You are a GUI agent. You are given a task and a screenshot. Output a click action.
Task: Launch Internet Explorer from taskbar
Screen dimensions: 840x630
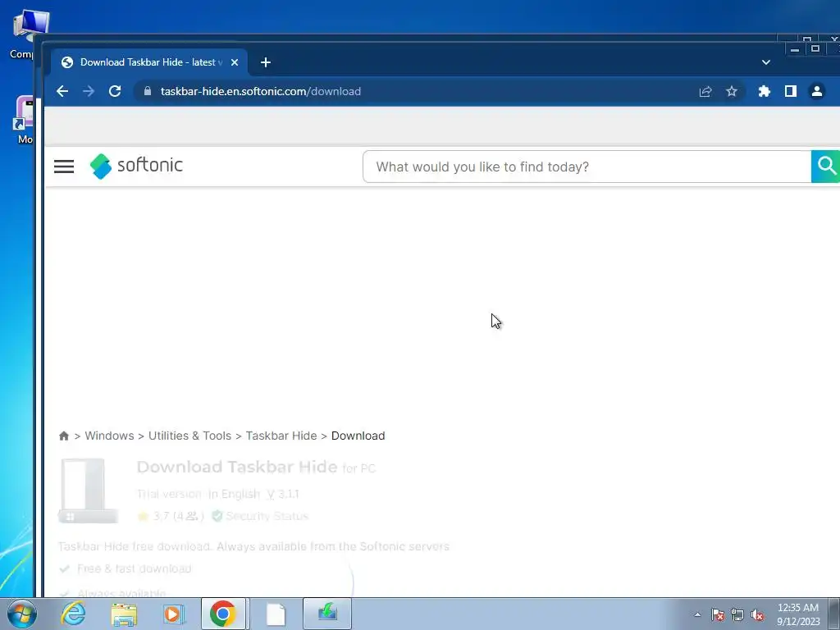[73, 614]
